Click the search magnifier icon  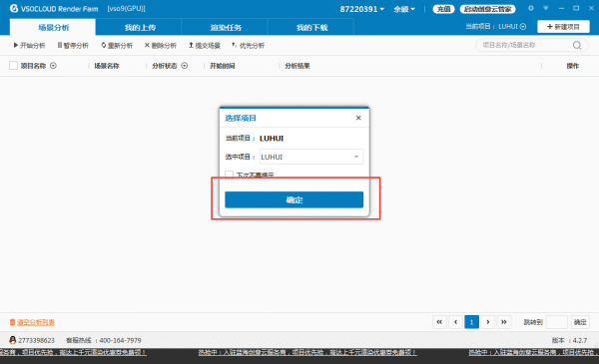pos(577,46)
